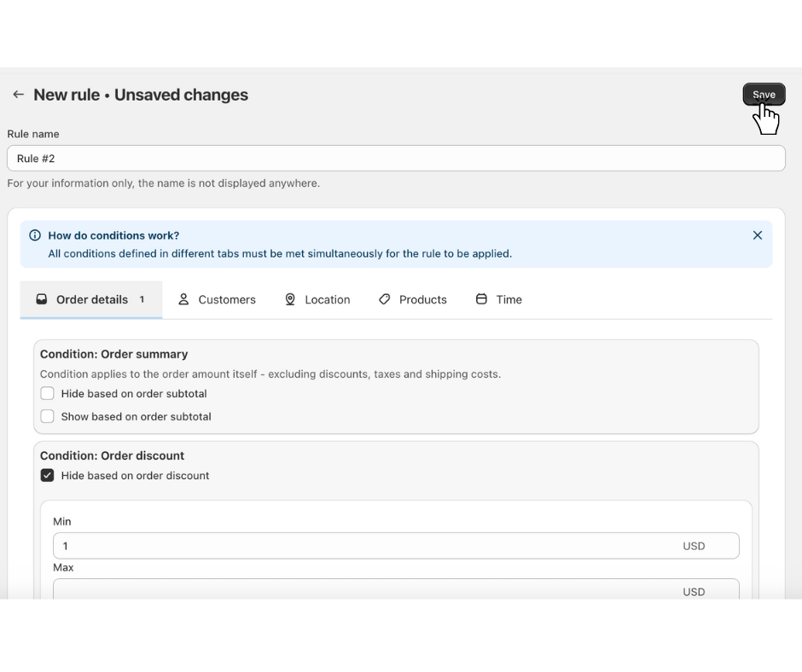
Task: Click the Order details badge count
Action: 142,299
